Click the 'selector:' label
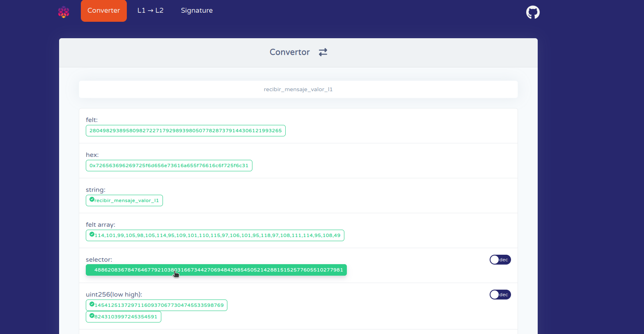The width and height of the screenshot is (644, 334). pos(99,260)
